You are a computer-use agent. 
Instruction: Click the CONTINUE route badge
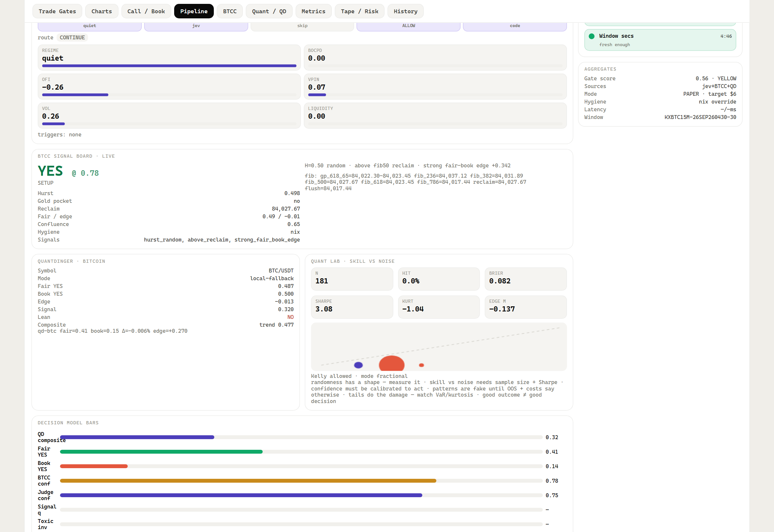click(72, 38)
